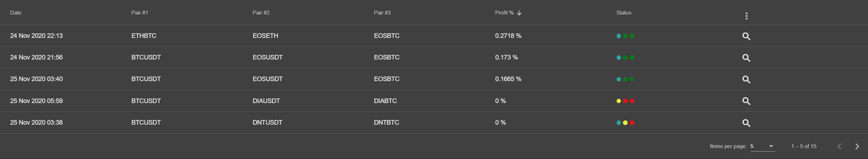Go to next page of results
The width and height of the screenshot is (868, 159).
tap(857, 146)
